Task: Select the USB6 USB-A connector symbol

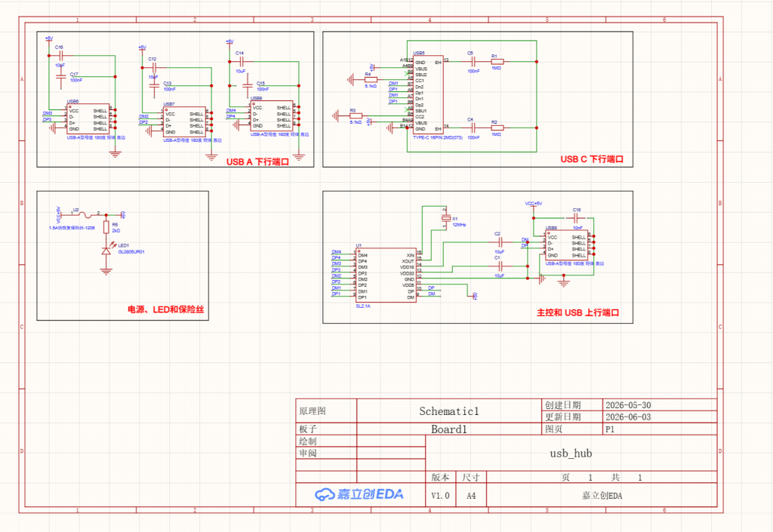Action: pos(88,118)
